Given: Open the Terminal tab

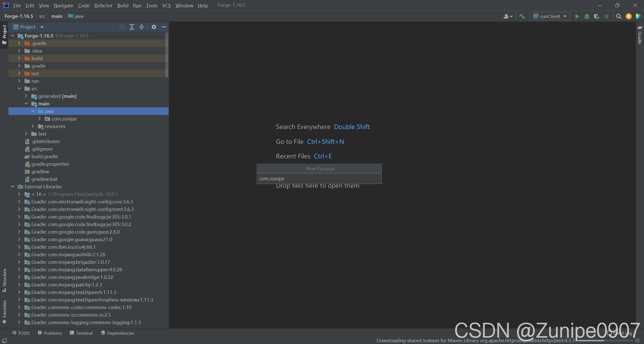Looking at the screenshot, I should (x=81, y=333).
